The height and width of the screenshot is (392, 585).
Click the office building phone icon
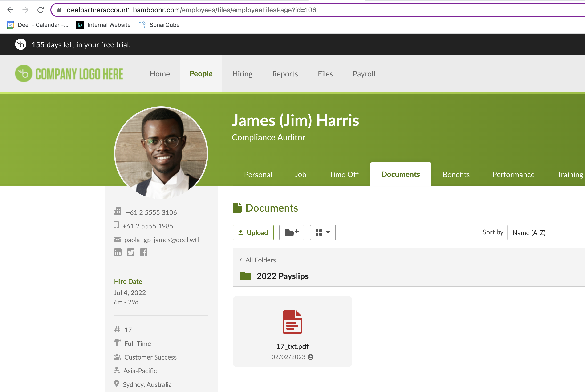117,211
